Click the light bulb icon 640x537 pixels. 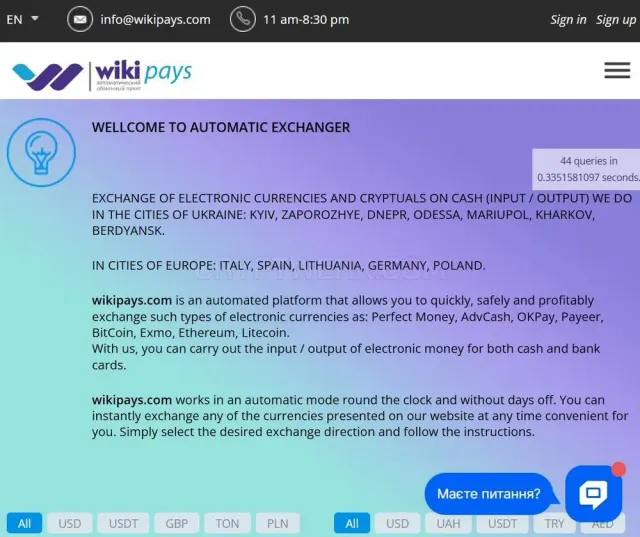pos(41,152)
